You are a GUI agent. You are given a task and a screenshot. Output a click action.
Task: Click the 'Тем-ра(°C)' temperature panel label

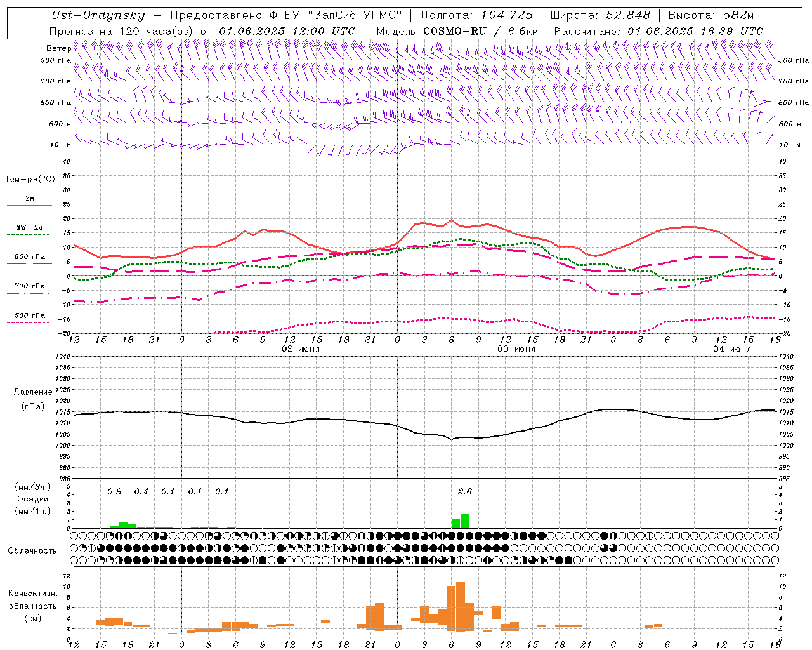coord(30,180)
